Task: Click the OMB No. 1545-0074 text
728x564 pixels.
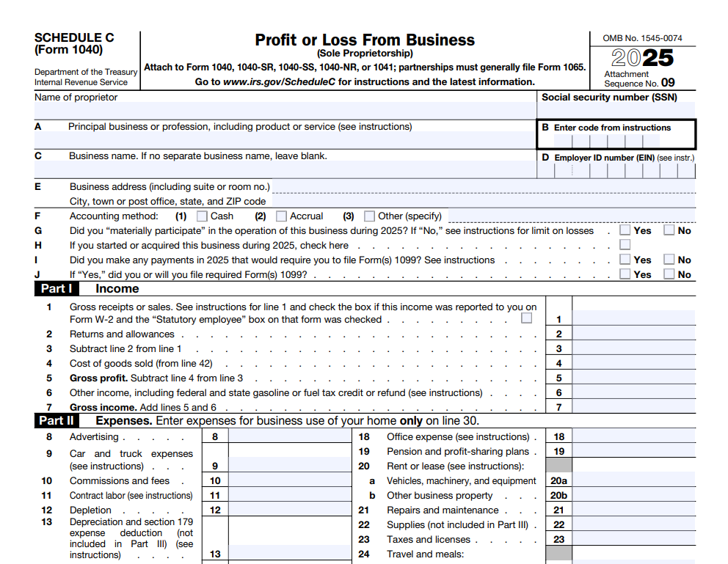Action: (x=643, y=38)
